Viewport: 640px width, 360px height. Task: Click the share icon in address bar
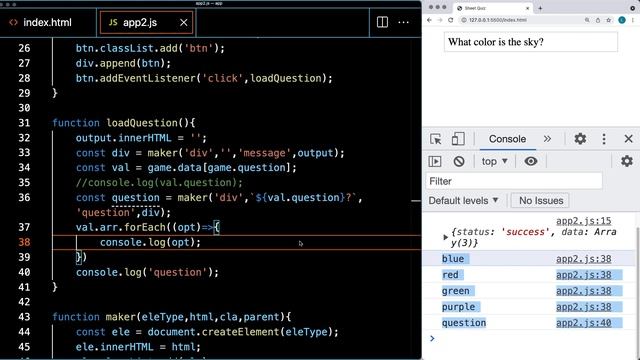[x=598, y=20]
